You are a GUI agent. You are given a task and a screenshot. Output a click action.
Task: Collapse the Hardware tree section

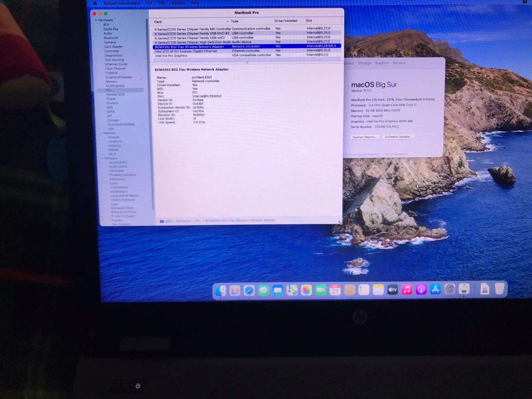click(96, 20)
